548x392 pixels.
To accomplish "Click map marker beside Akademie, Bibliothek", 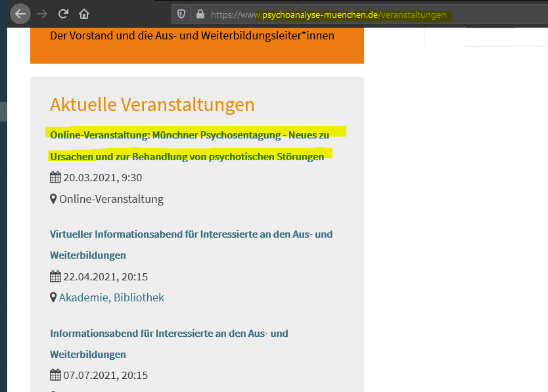I will click(x=53, y=297).
